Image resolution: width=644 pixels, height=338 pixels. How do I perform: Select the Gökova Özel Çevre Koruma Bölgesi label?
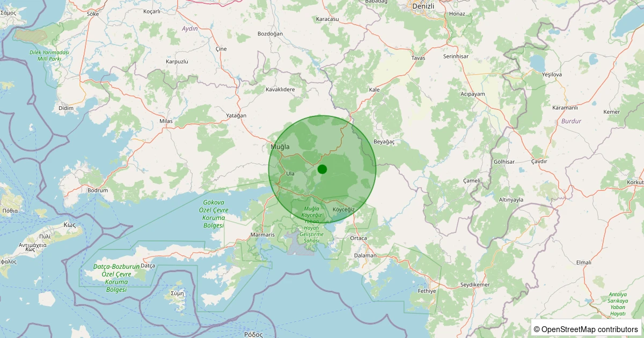pos(215,214)
